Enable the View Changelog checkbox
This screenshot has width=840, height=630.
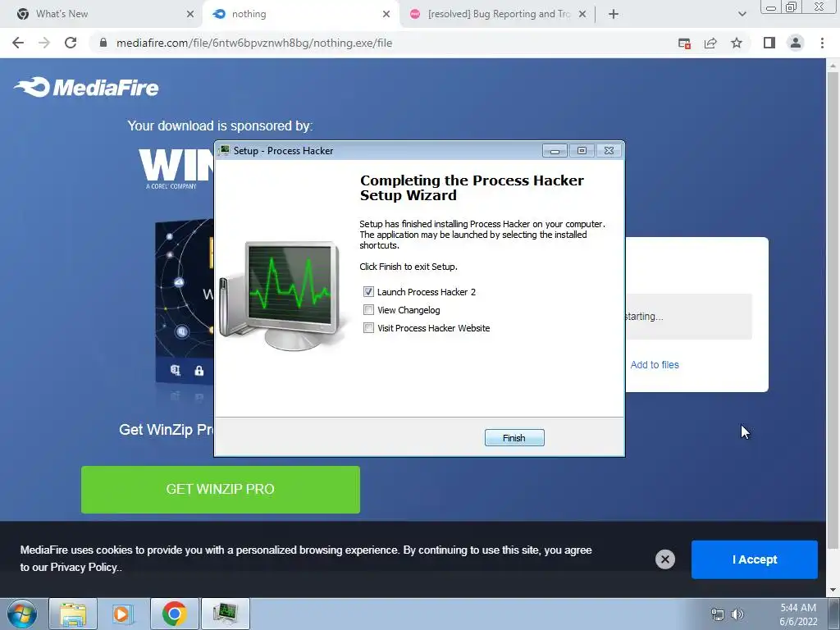tap(368, 310)
